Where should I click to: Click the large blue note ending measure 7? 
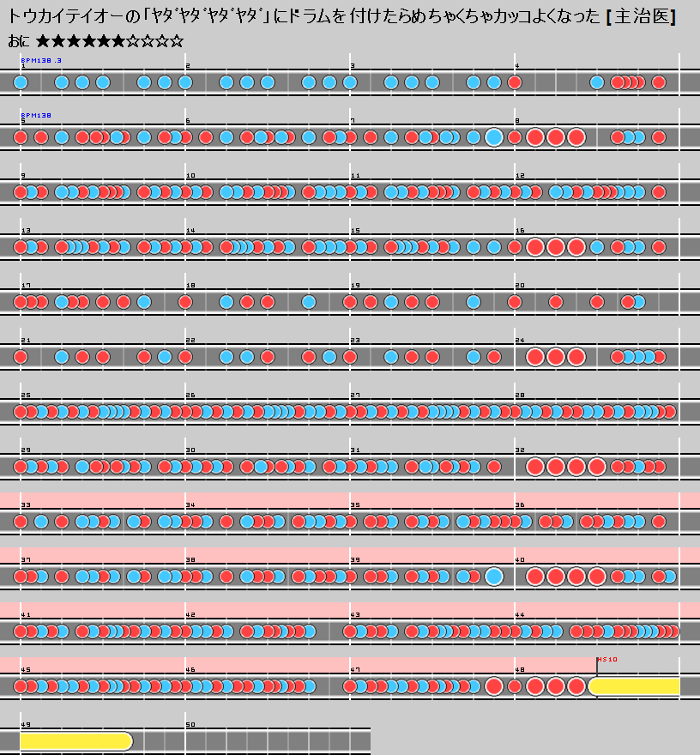494,137
